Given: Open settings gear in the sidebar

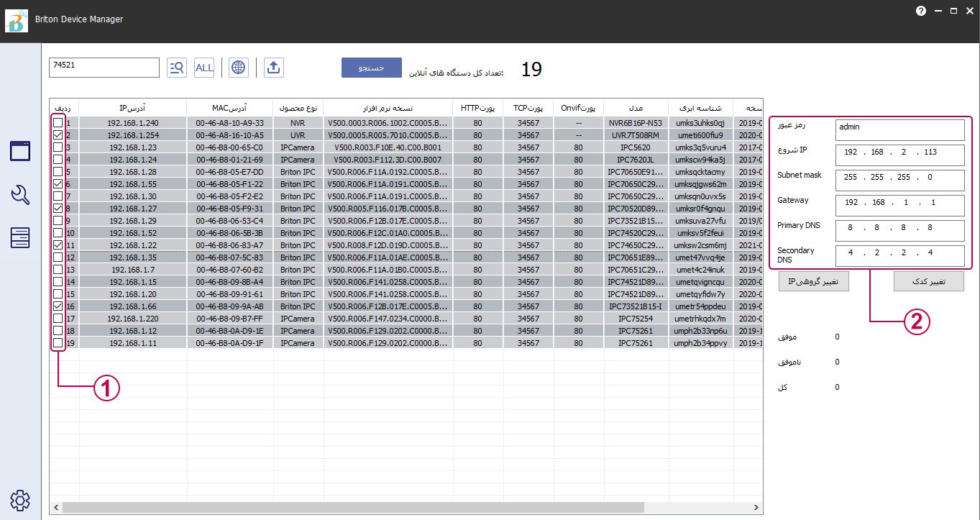Looking at the screenshot, I should (20, 500).
